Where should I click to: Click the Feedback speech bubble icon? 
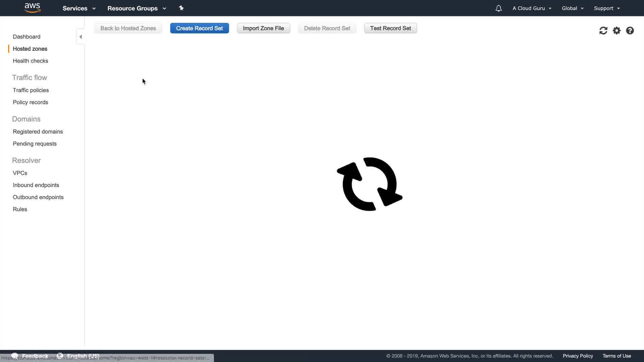(x=15, y=355)
